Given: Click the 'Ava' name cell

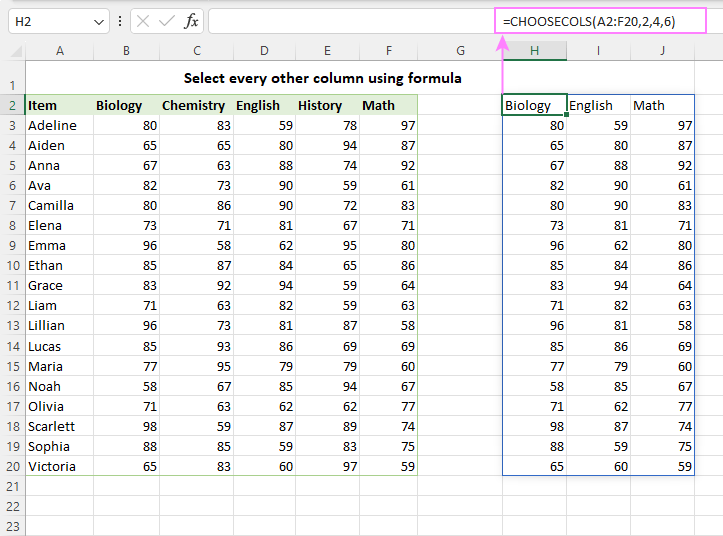Looking at the screenshot, I should [59, 185].
